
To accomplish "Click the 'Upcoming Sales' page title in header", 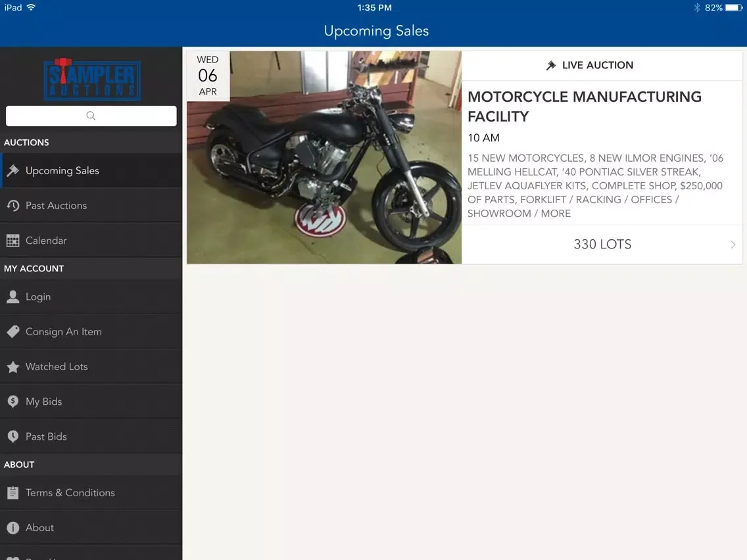I will click(x=376, y=31).
